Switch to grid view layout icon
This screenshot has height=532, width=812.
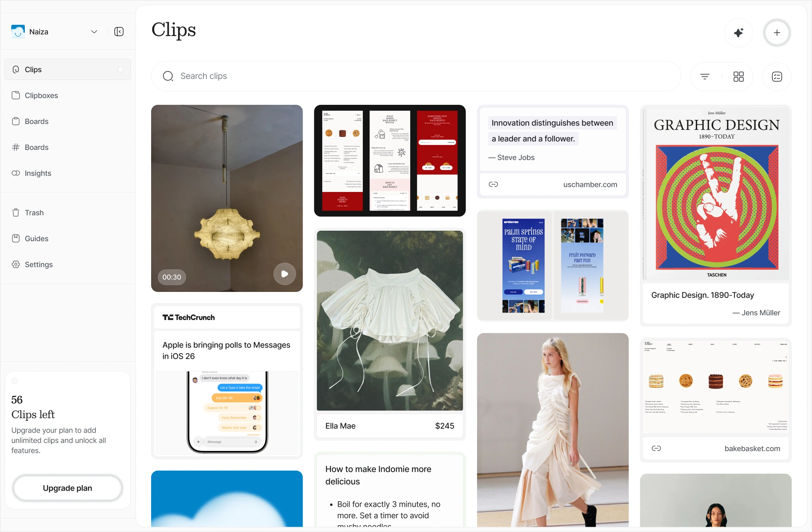click(x=739, y=77)
